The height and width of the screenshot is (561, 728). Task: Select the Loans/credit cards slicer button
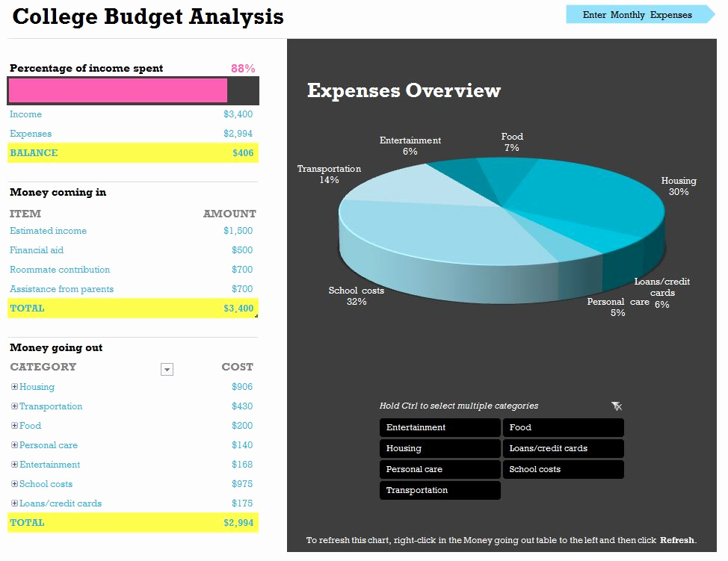point(563,448)
